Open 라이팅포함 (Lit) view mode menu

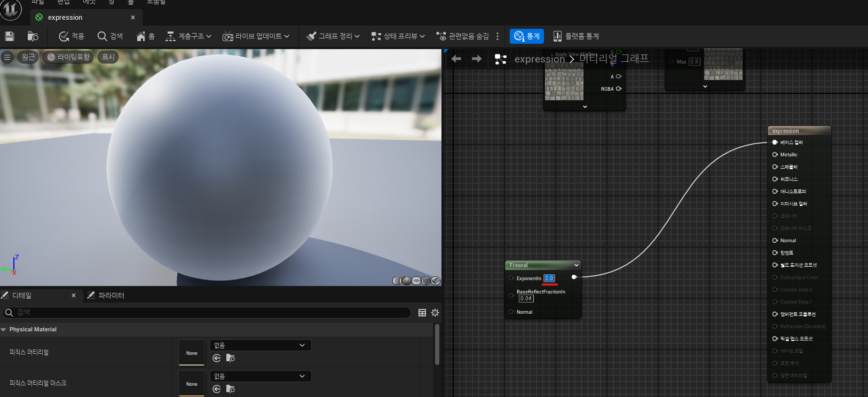(x=68, y=57)
